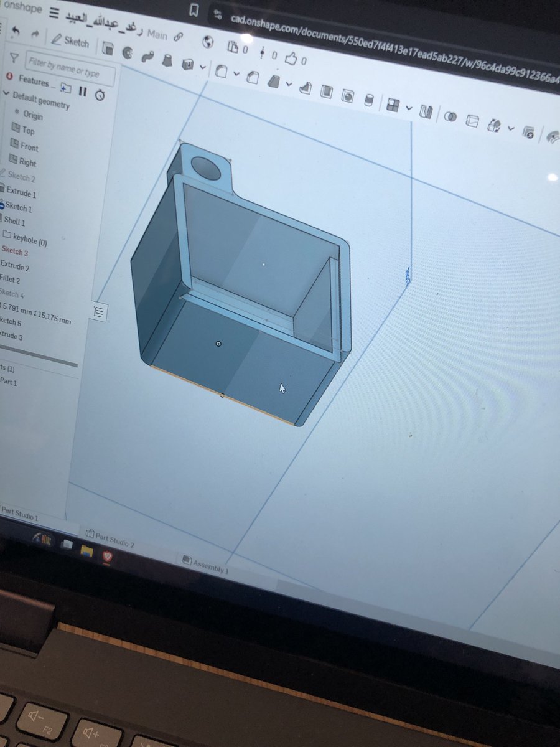Click the add folder icon in Features header
560x747 pixels.
click(65, 88)
